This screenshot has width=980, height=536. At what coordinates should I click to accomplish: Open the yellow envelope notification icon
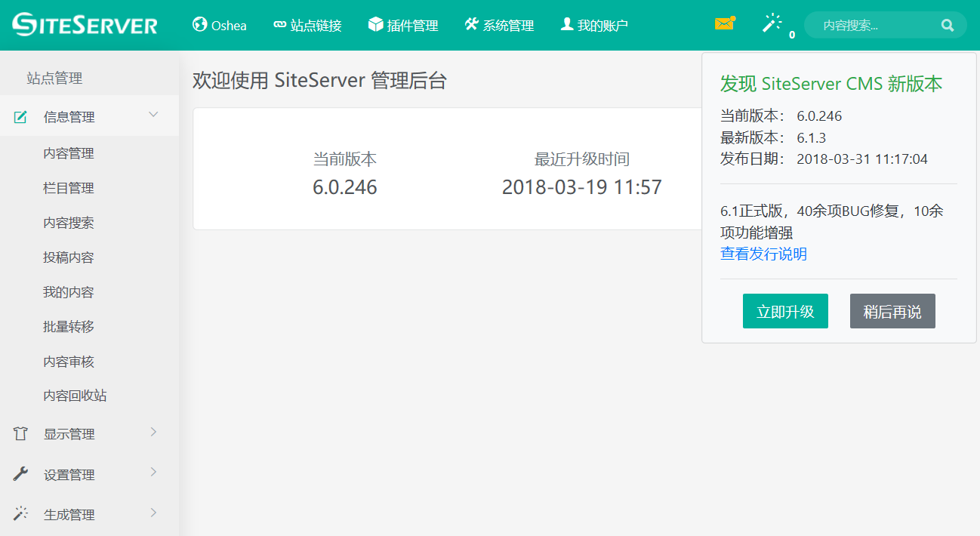pyautogui.click(x=725, y=23)
